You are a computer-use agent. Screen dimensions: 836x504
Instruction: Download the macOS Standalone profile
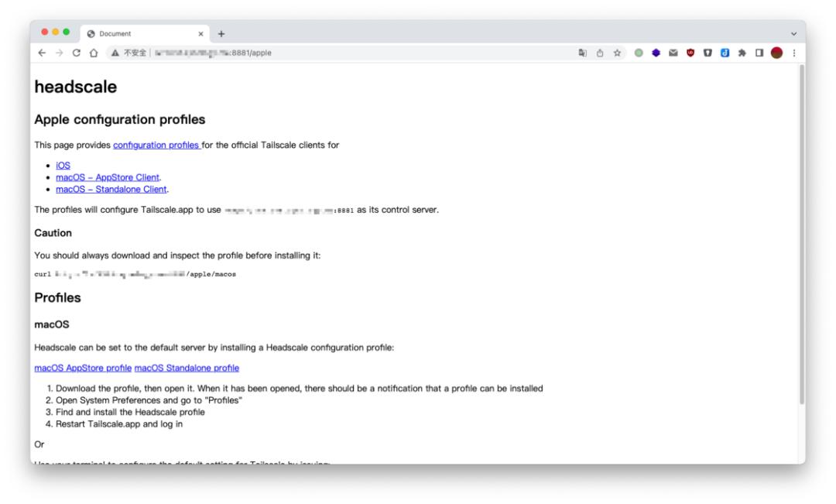tap(187, 368)
